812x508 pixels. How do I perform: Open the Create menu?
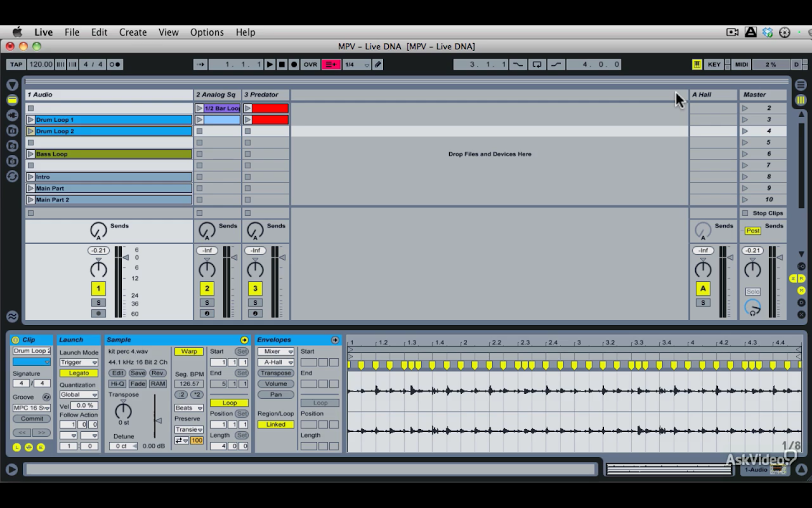pos(133,32)
